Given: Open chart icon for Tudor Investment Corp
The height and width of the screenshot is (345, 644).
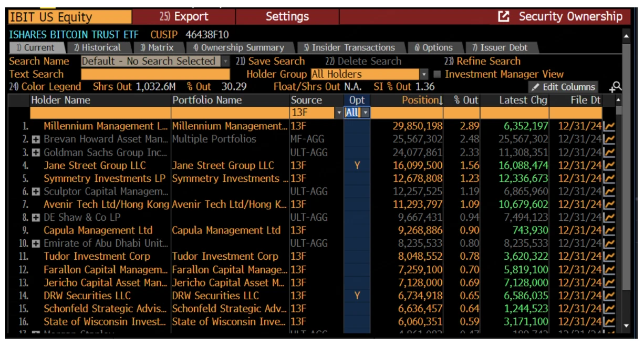Looking at the screenshot, I should coord(609,257).
